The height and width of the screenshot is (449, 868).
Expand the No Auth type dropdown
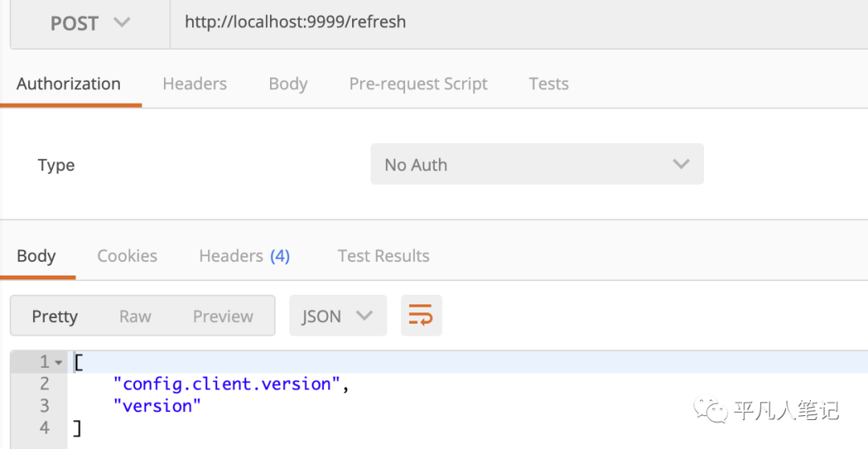(x=536, y=165)
